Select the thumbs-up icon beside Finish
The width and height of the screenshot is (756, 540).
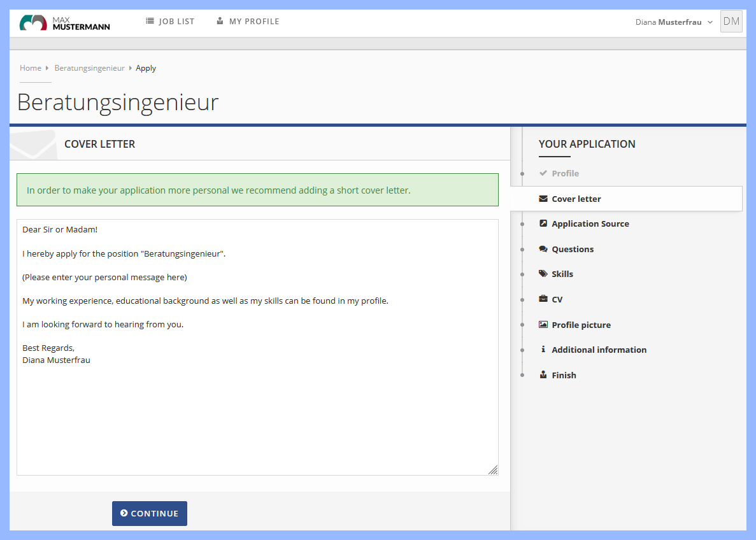[x=543, y=375]
